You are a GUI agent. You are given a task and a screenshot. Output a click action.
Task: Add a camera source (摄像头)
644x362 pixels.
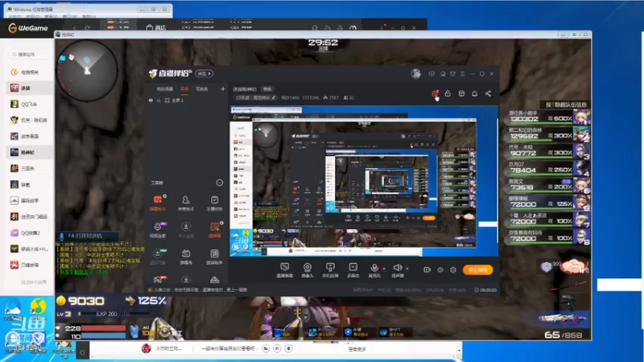tap(307, 270)
